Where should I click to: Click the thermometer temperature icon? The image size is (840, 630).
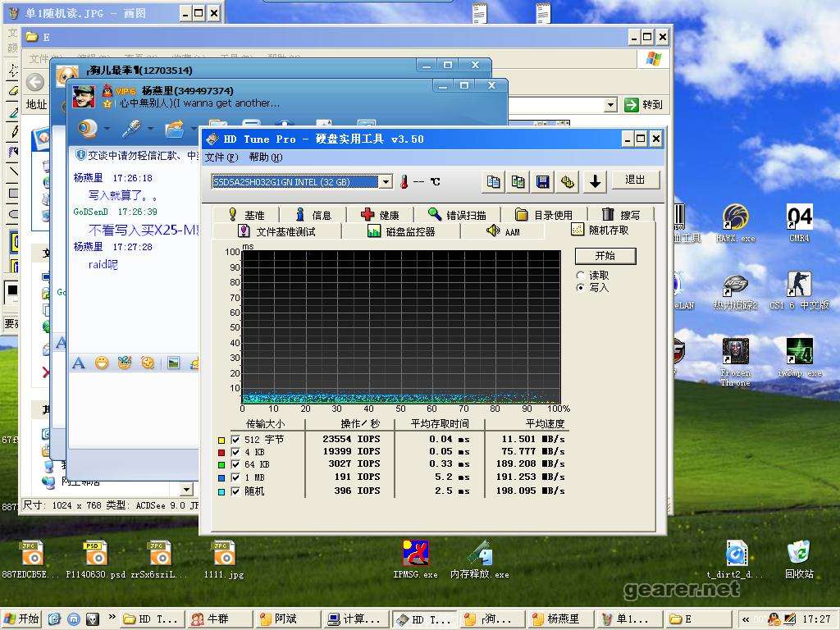point(404,182)
